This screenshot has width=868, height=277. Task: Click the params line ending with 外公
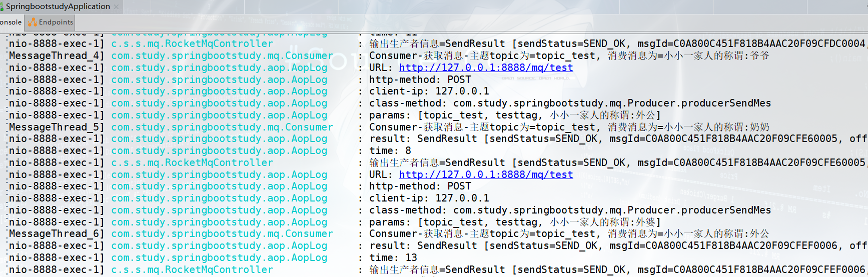pyautogui.click(x=515, y=115)
